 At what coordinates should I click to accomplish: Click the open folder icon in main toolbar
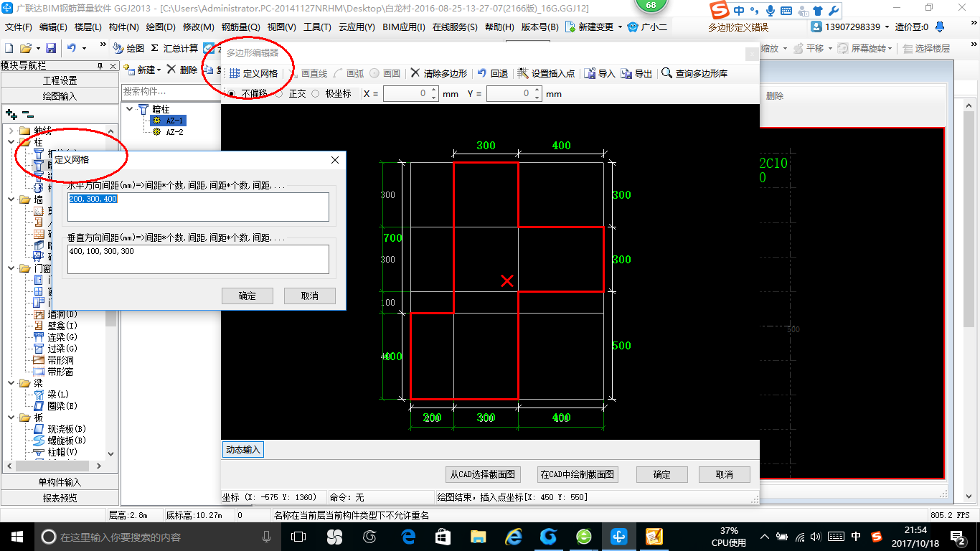click(x=25, y=48)
